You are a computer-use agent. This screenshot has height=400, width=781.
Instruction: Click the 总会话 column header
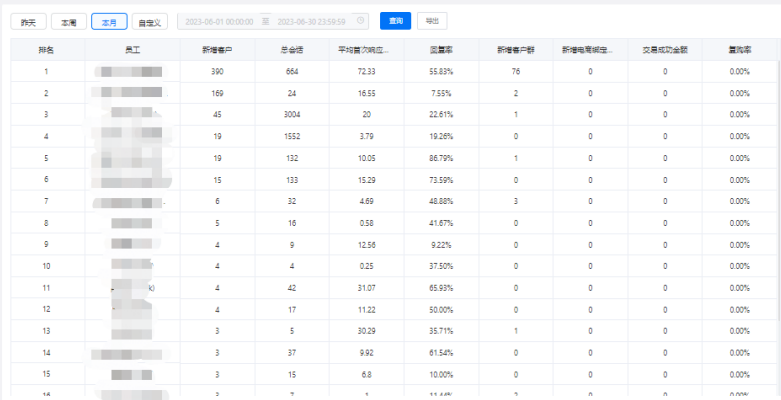[291, 49]
